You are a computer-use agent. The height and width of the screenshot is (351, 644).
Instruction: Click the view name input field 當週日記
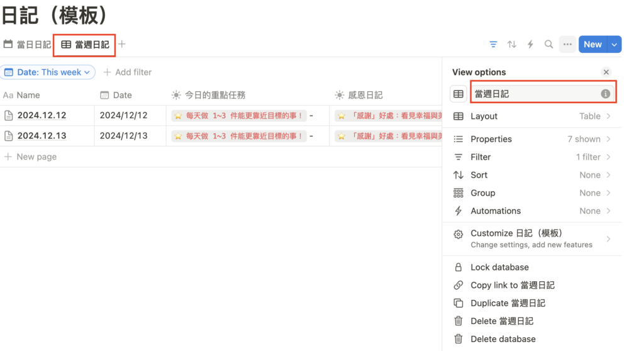[535, 94]
